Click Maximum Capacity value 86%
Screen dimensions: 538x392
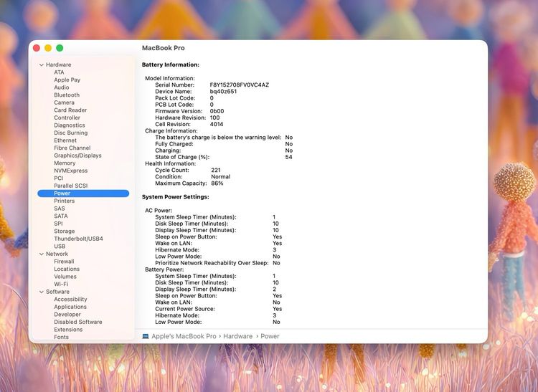(217, 183)
